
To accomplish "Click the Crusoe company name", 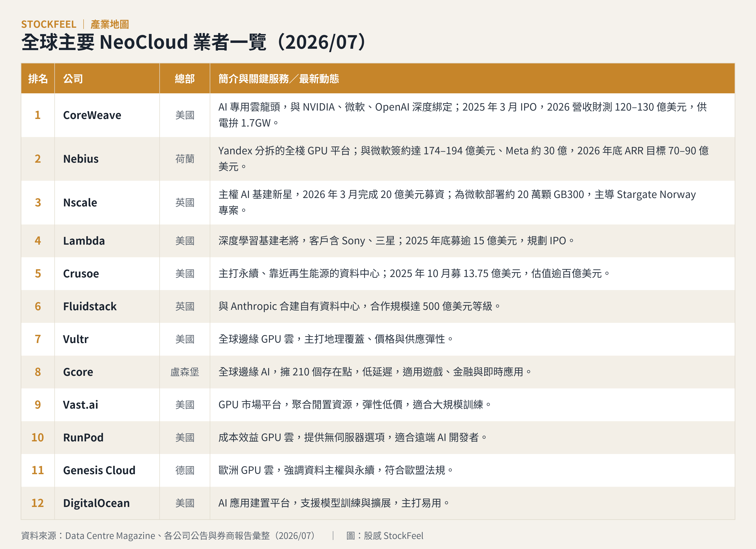I will [x=81, y=273].
